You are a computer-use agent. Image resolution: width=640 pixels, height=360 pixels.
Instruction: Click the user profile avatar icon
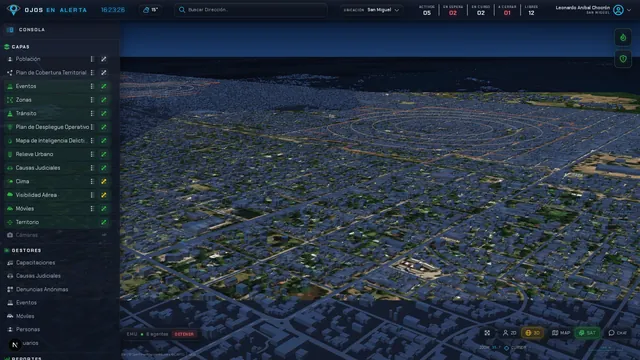point(618,10)
